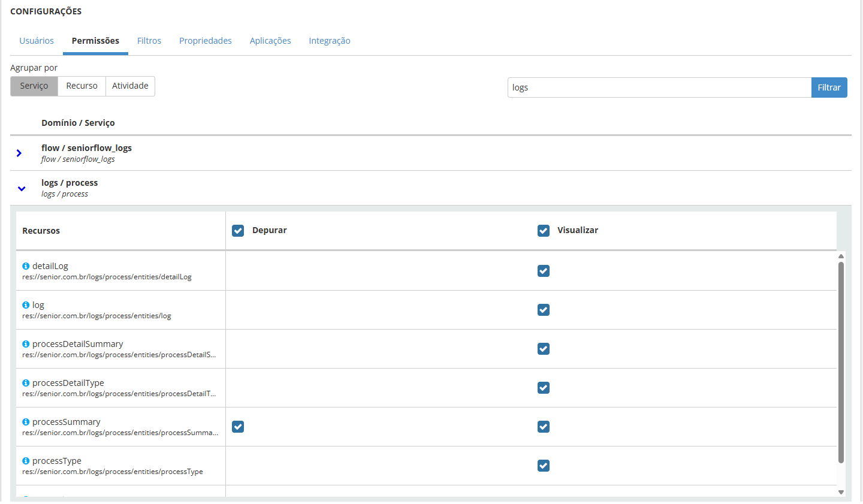Click the filter text field containing logs

[659, 87]
